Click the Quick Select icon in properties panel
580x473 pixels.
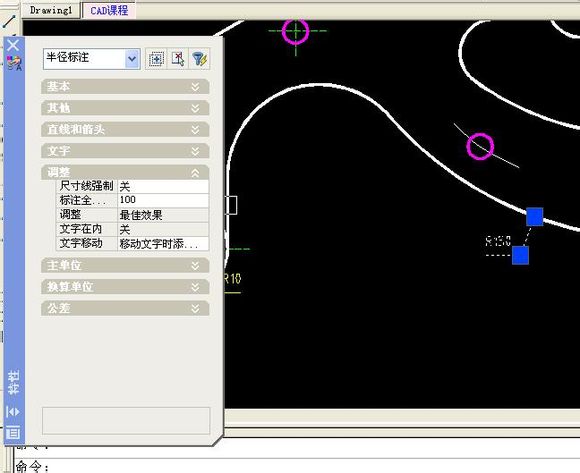(x=156, y=59)
